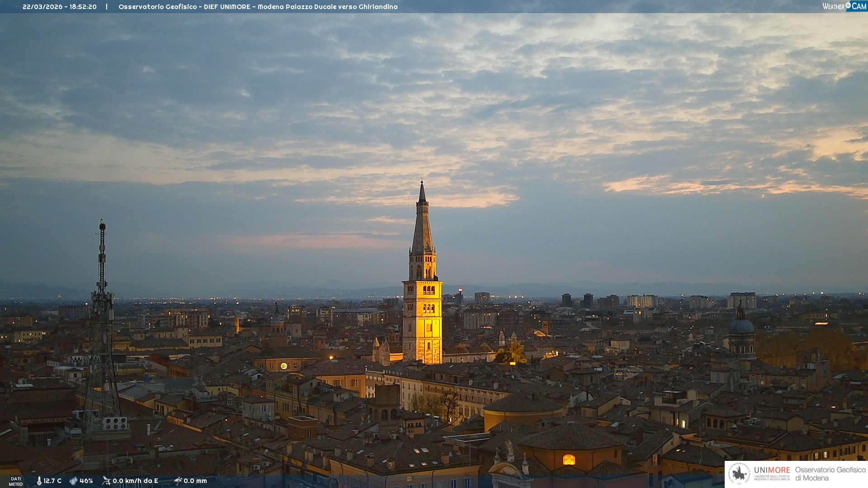
Task: Click the thermometer temperature icon
Action: (39, 481)
